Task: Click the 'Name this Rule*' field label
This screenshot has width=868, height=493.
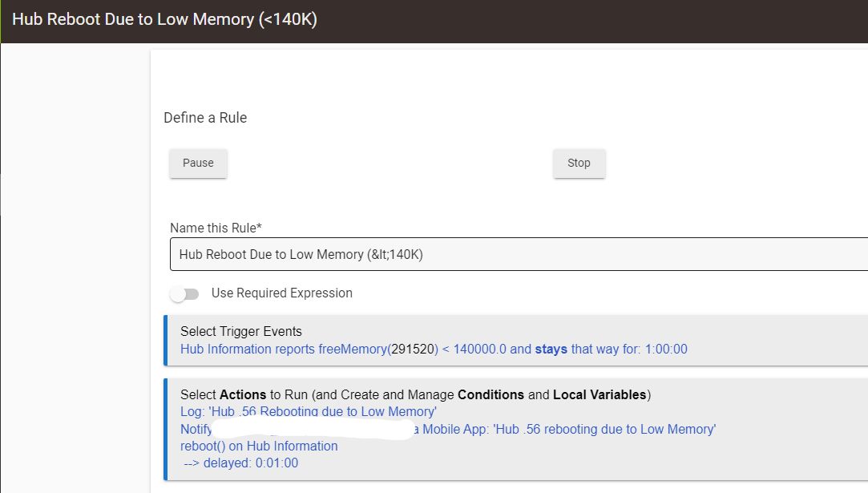Action: tap(216, 228)
